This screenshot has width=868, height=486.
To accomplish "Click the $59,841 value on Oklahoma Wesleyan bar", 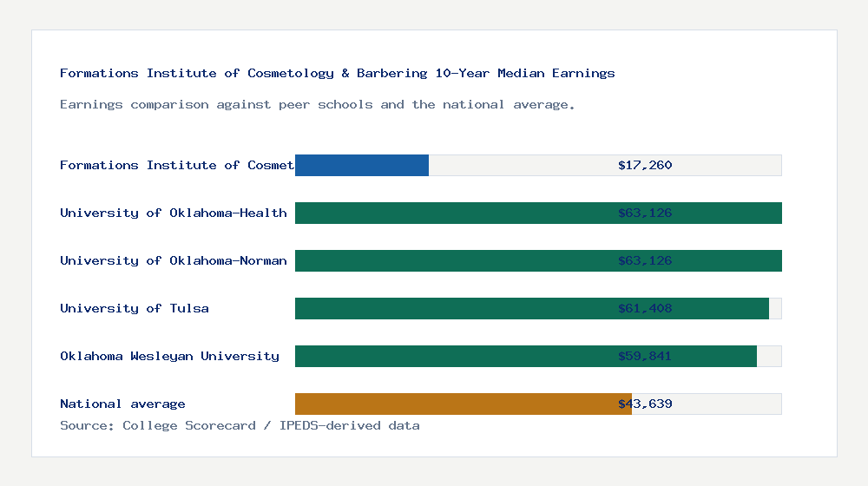I will tap(645, 356).
